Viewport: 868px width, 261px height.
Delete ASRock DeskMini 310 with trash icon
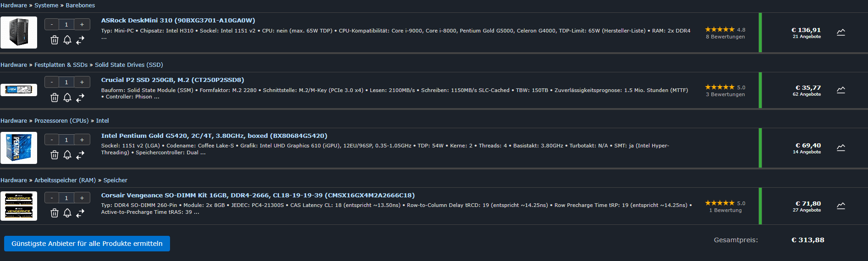click(55, 40)
